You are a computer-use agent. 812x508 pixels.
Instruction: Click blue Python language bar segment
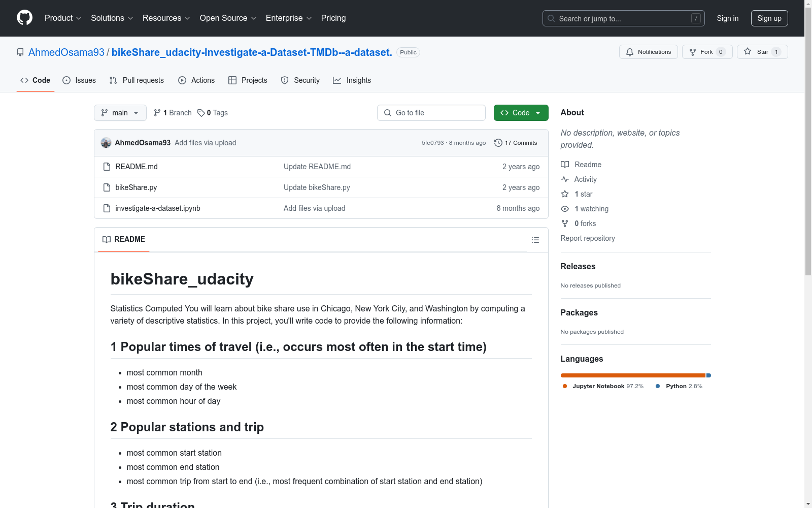click(x=709, y=375)
